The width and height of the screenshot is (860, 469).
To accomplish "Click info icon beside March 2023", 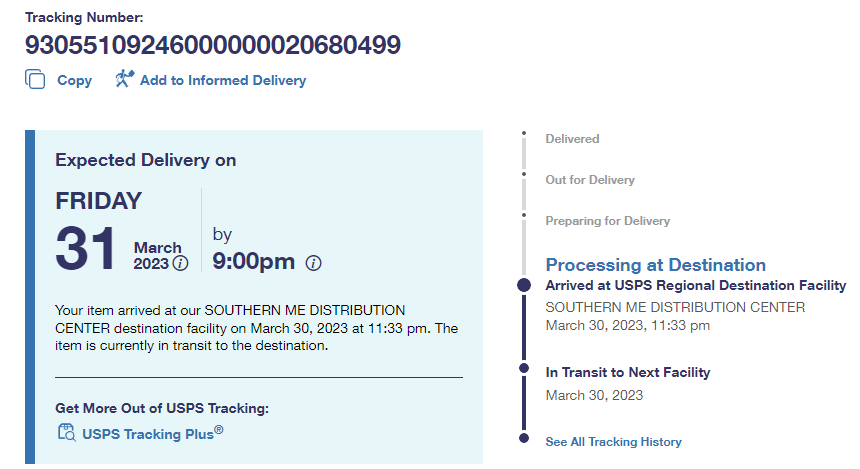I will (180, 263).
